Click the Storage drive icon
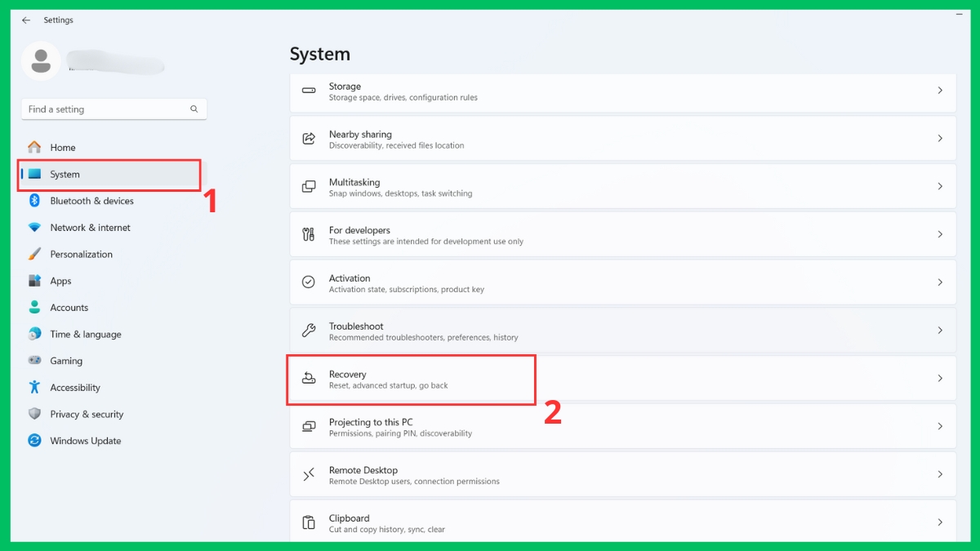This screenshot has width=980, height=551. click(x=309, y=91)
